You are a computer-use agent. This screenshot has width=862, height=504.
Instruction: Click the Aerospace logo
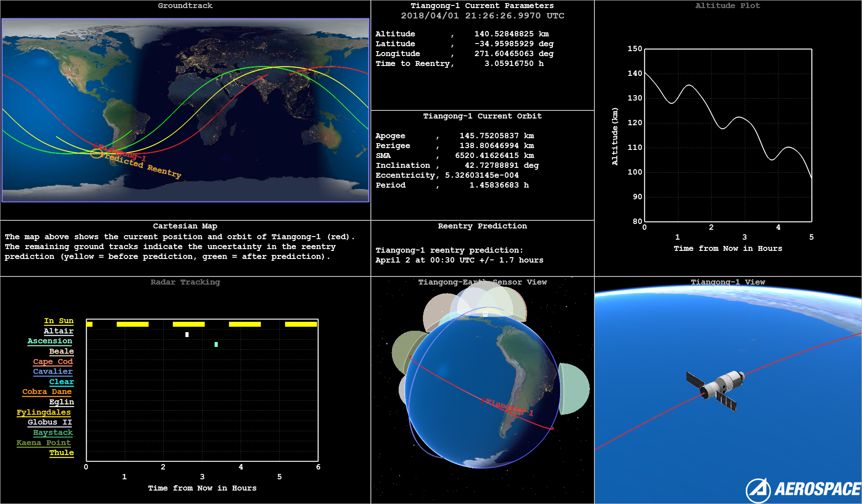(x=803, y=489)
